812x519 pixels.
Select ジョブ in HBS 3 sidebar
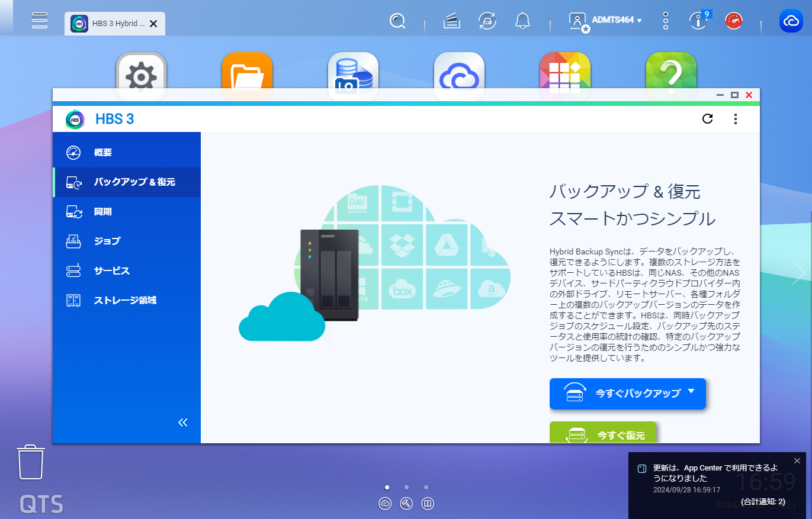[x=127, y=241]
